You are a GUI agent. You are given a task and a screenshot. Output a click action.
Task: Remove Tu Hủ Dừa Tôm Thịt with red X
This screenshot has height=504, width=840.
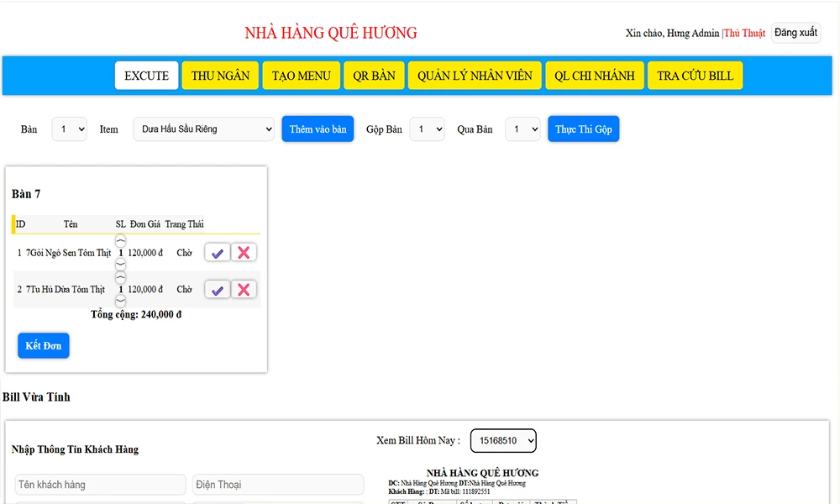click(244, 290)
